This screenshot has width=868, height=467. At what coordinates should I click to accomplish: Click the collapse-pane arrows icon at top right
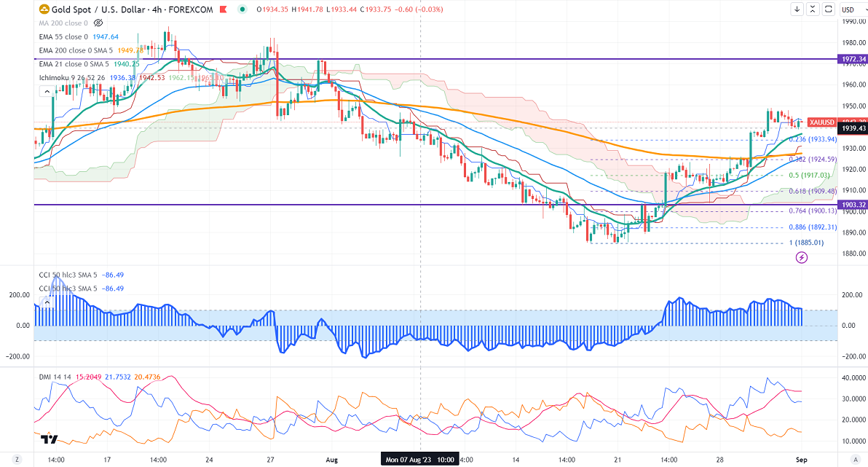[813, 9]
